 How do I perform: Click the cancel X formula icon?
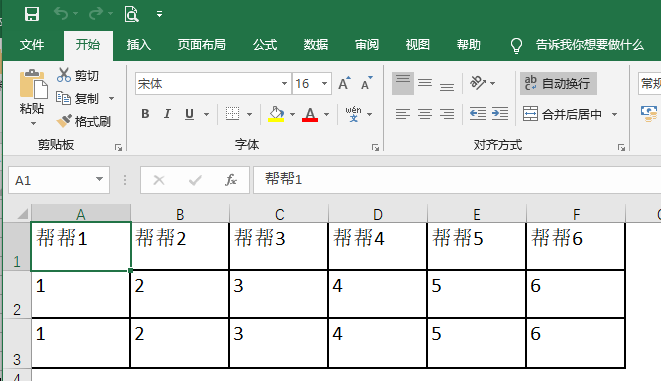tap(159, 180)
